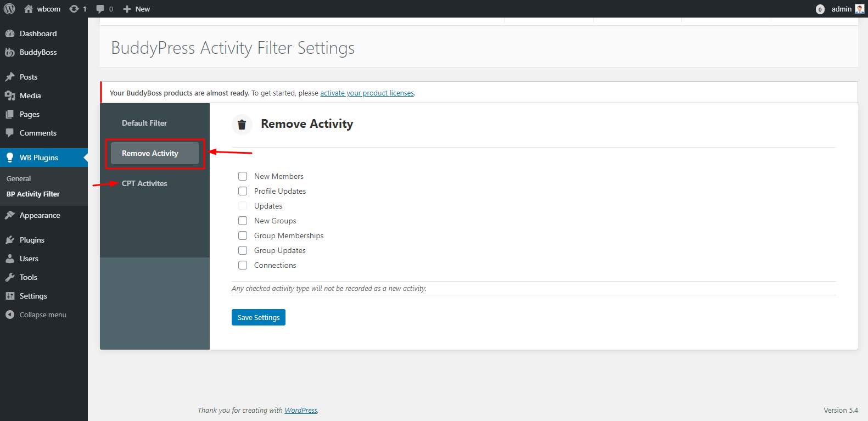Click the Comments bubble icon in sidebar
The width and height of the screenshot is (868, 421).
[10, 133]
